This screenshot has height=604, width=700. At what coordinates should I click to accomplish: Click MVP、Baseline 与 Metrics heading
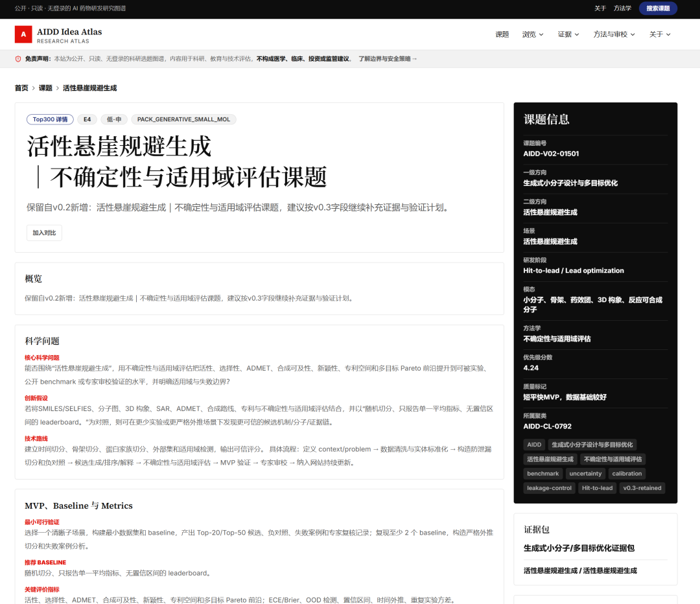pos(78,505)
